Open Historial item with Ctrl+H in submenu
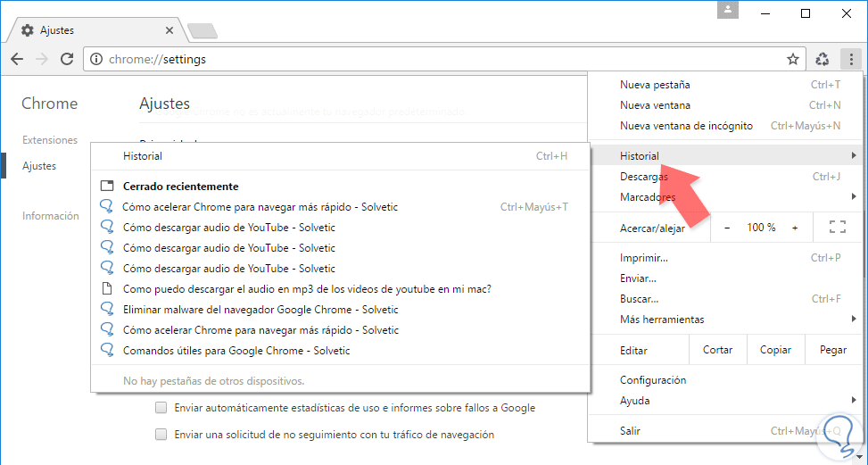Image resolution: width=868 pixels, height=465 pixels. [x=341, y=156]
